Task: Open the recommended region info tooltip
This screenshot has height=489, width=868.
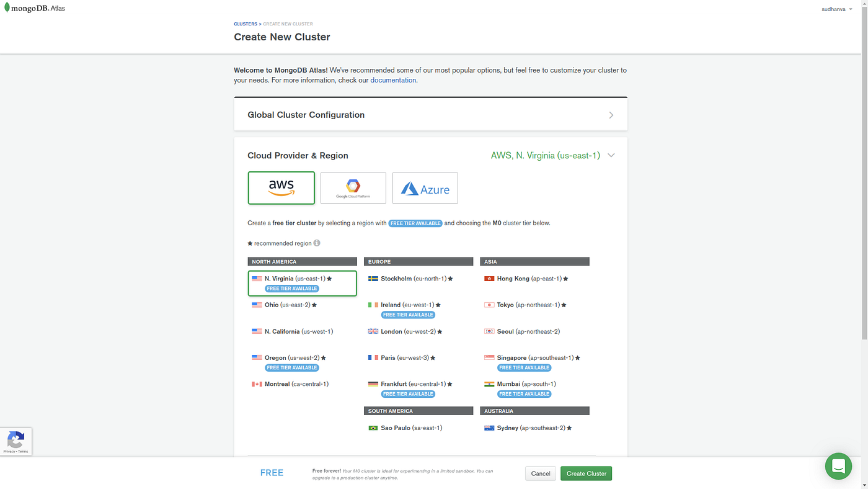Action: 316,242
